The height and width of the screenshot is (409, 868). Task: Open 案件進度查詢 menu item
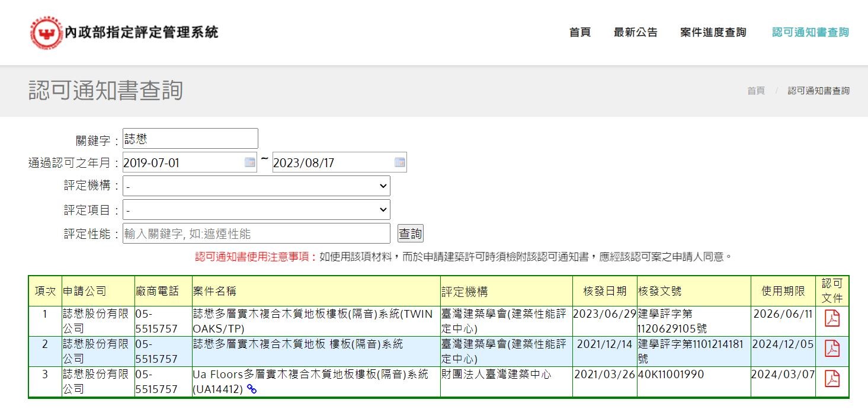(x=713, y=33)
